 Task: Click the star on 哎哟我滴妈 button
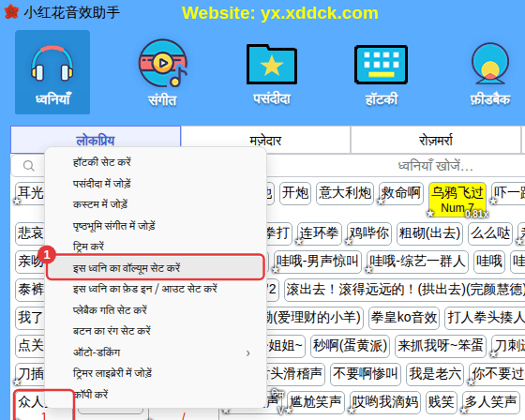(x=352, y=410)
